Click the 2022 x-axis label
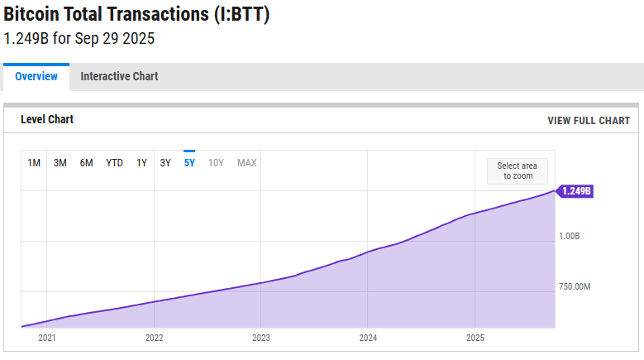The image size is (644, 360). coord(154,338)
